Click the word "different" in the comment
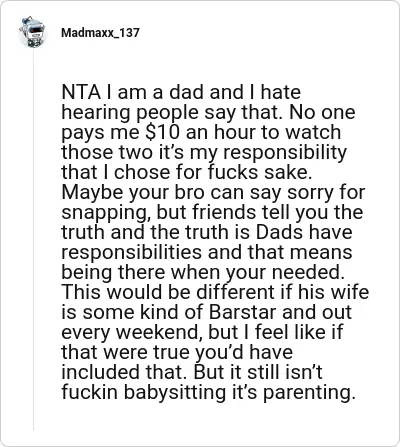Screen dimensions: 400x447 coord(235,292)
